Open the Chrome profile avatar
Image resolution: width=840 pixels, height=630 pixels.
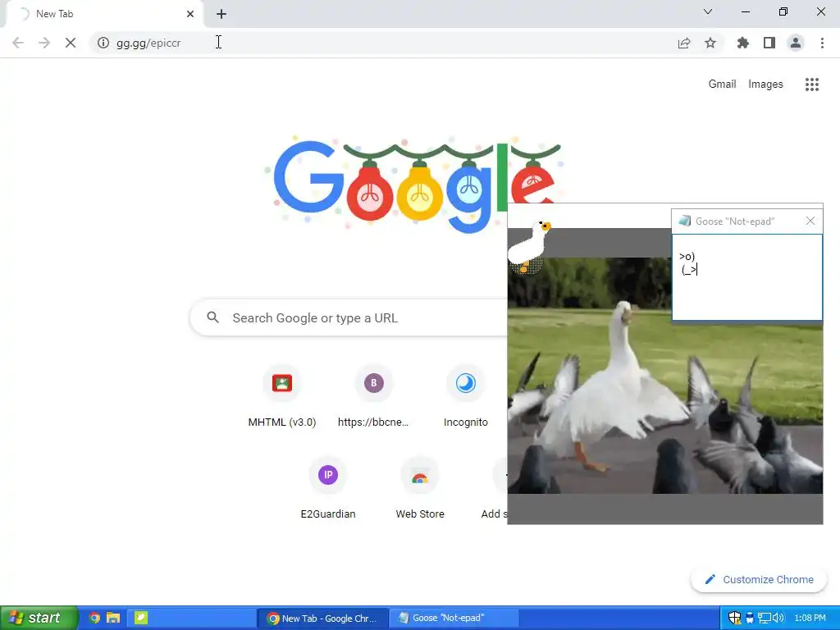pos(796,43)
